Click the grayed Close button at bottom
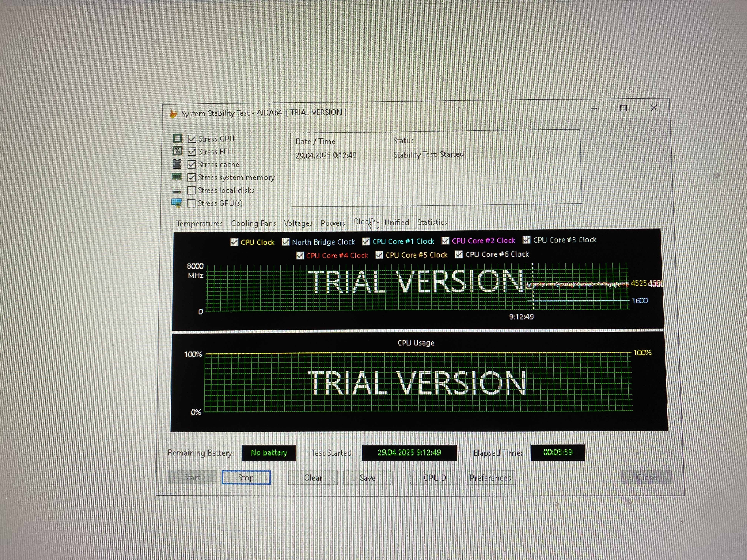The image size is (747, 560). click(646, 477)
